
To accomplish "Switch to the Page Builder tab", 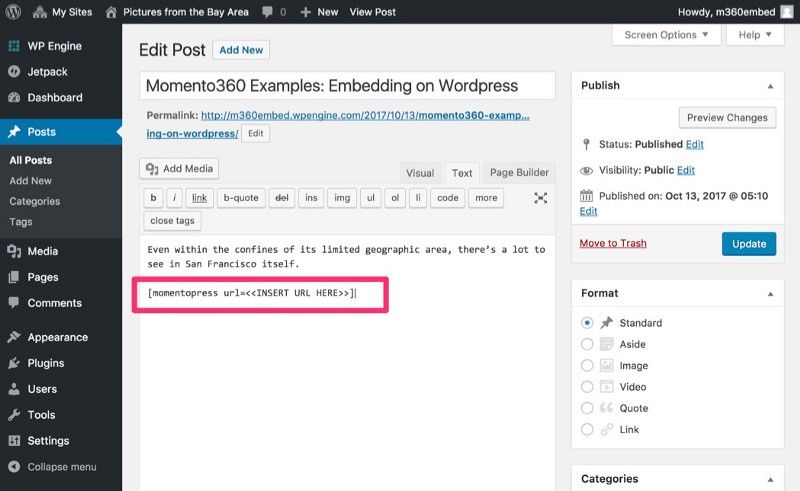I will click(519, 173).
